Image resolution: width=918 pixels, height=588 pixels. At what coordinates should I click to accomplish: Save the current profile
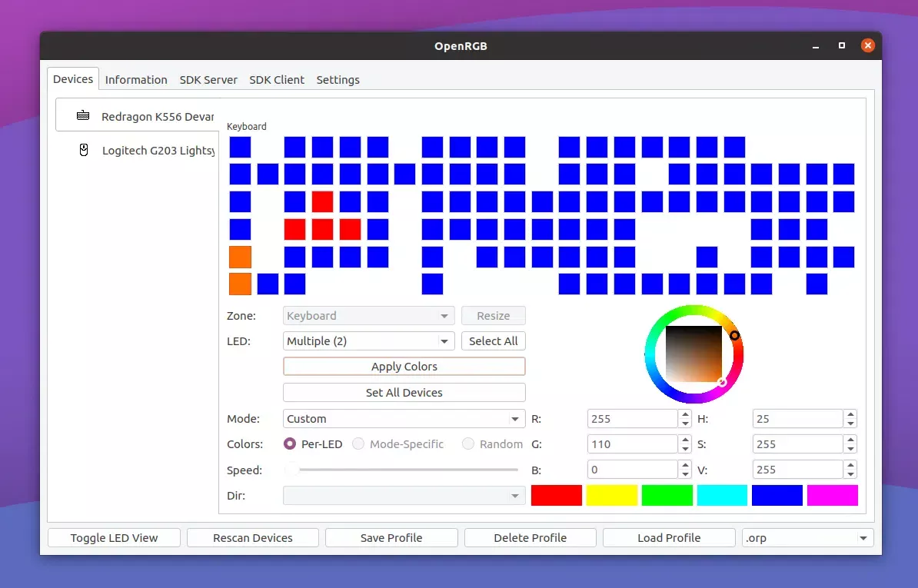[391, 537]
